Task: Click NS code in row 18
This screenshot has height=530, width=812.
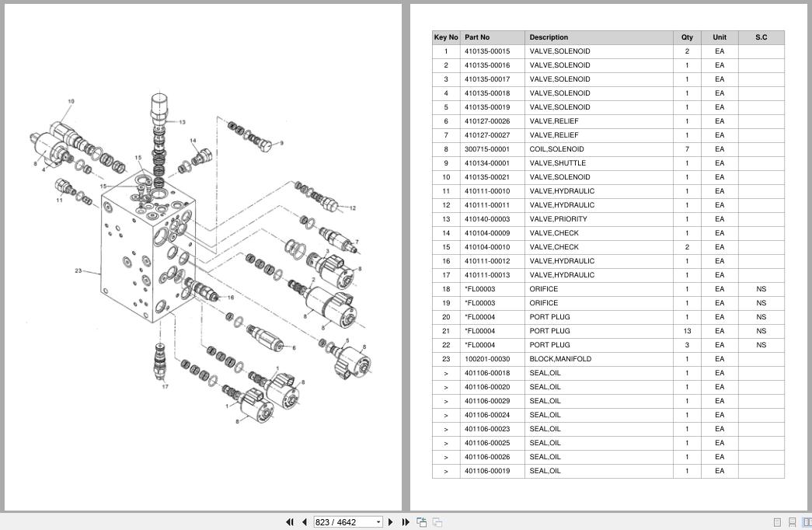Action: pos(761,289)
